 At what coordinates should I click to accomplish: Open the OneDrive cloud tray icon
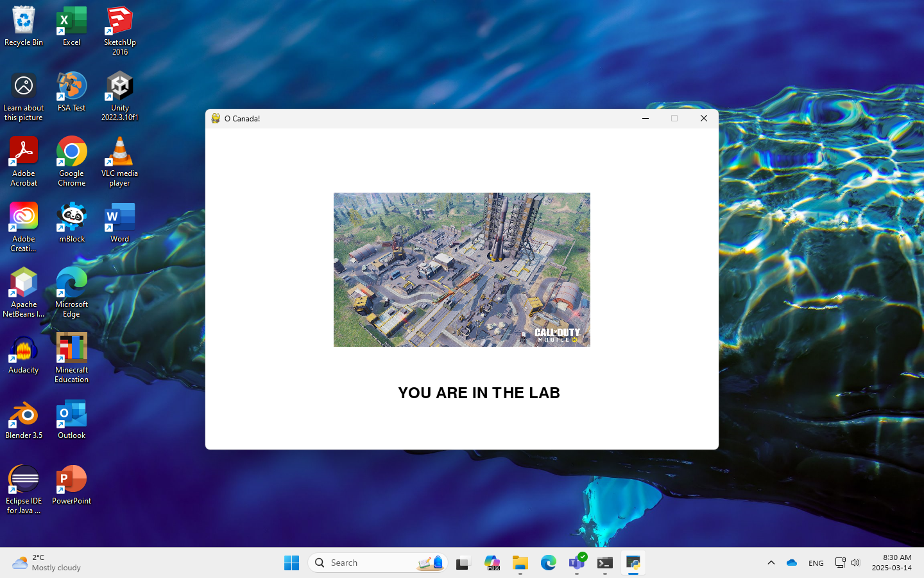(x=792, y=563)
